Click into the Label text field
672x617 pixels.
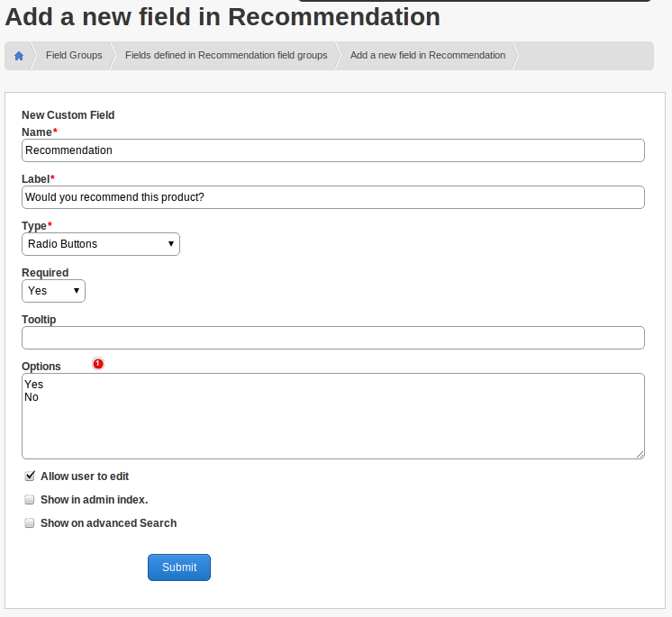click(x=332, y=197)
